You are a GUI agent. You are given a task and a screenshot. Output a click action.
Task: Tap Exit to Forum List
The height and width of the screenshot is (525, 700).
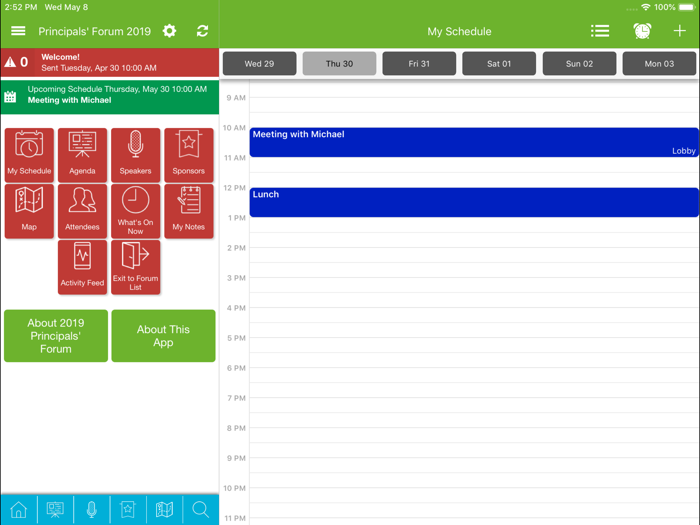(135, 266)
